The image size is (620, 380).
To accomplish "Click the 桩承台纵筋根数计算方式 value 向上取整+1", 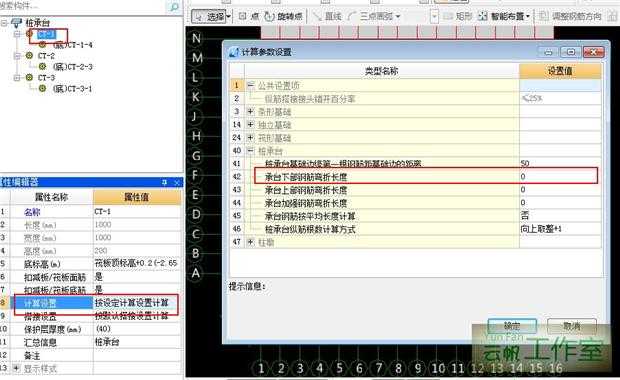I will pos(560,229).
